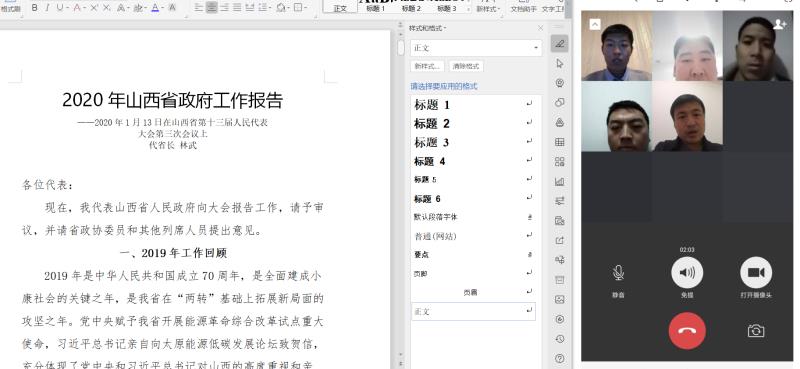800x369 pixels.
Task: Open the share/export sidebar icon
Action: (x=560, y=240)
